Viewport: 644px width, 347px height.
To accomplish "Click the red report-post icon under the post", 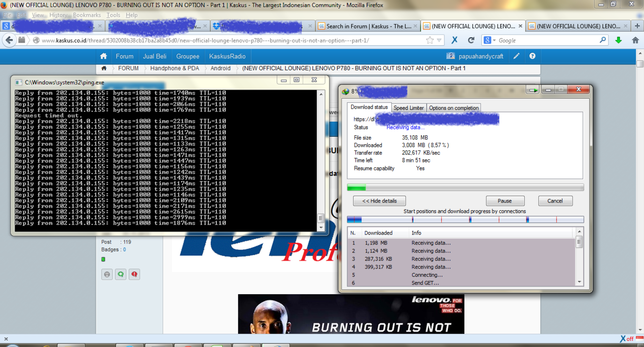I will tap(135, 274).
